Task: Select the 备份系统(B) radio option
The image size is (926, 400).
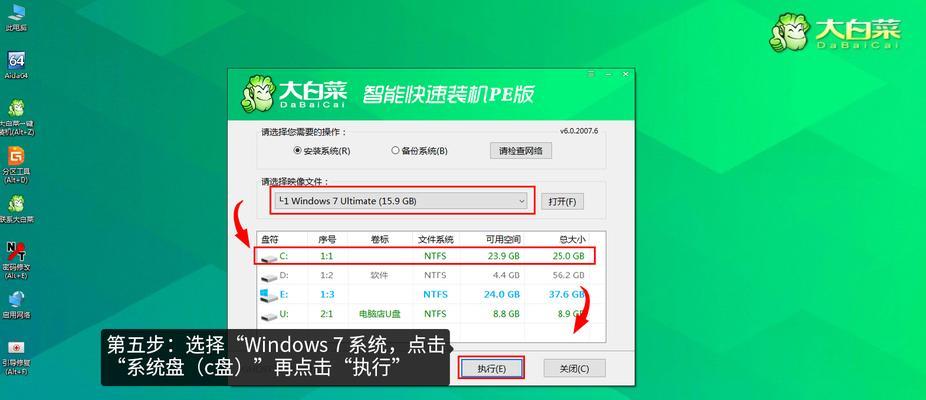Action: pos(419,151)
